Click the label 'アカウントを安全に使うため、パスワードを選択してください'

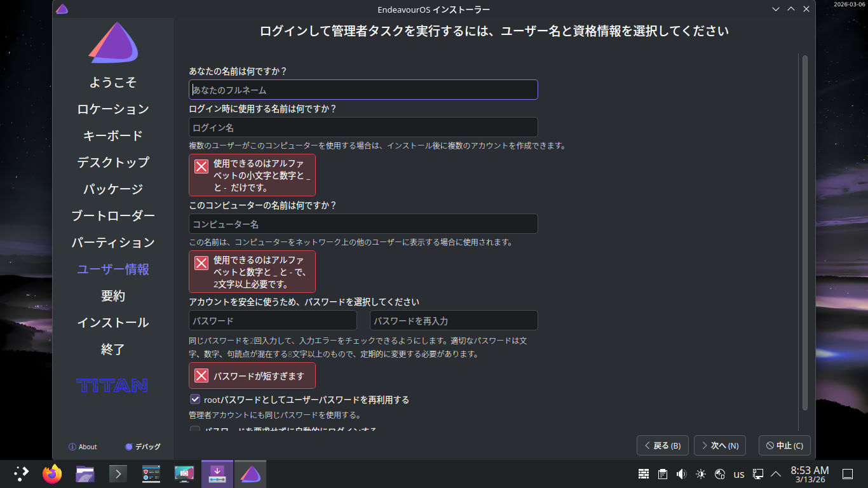coord(304,302)
